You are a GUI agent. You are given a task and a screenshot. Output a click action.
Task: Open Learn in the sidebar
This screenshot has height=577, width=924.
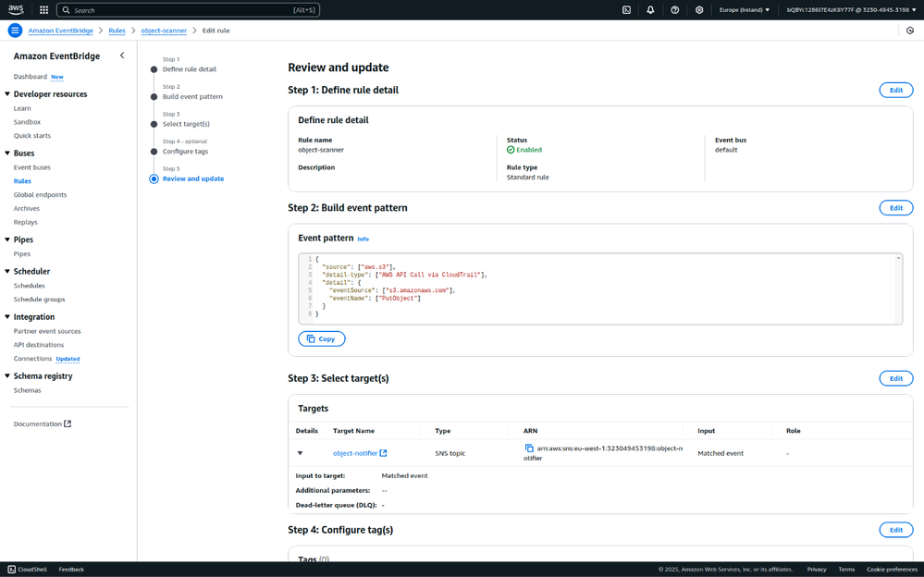(x=22, y=108)
